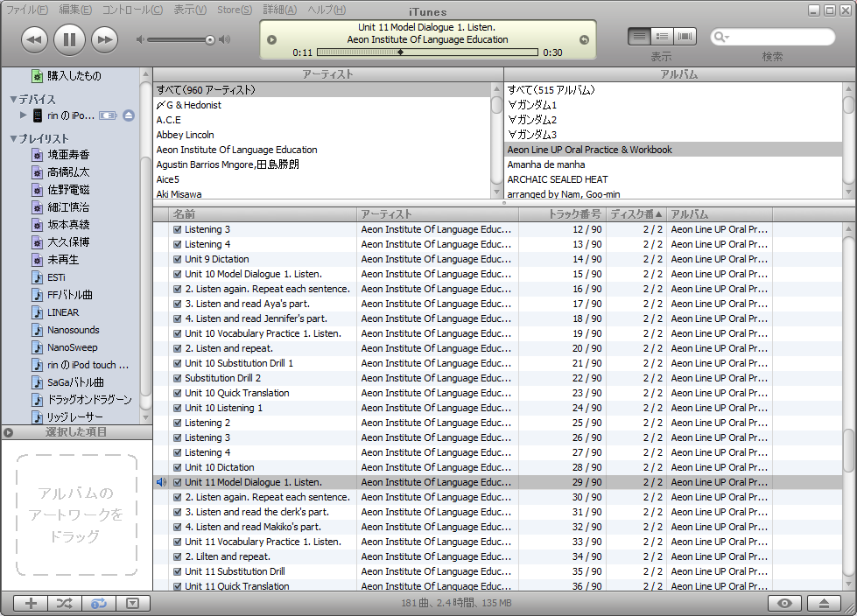The height and width of the screenshot is (616, 857).
Task: Click the volume slider knob
Action: click(x=210, y=40)
